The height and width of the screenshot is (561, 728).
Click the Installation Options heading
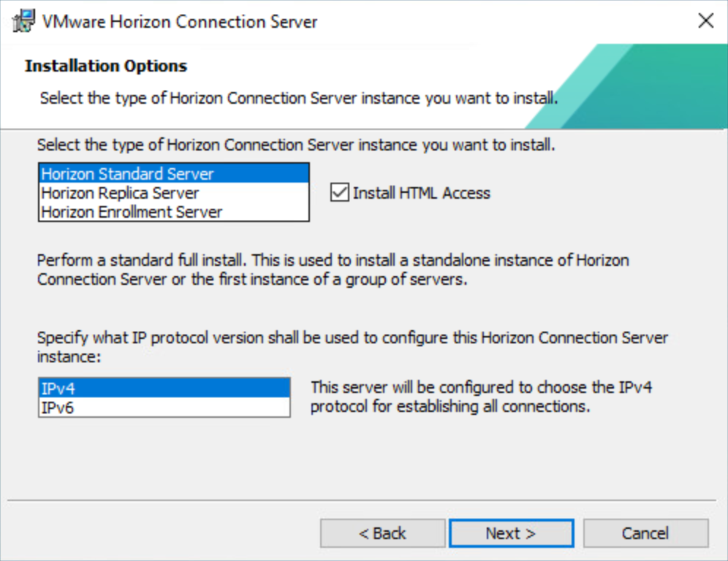click(106, 66)
